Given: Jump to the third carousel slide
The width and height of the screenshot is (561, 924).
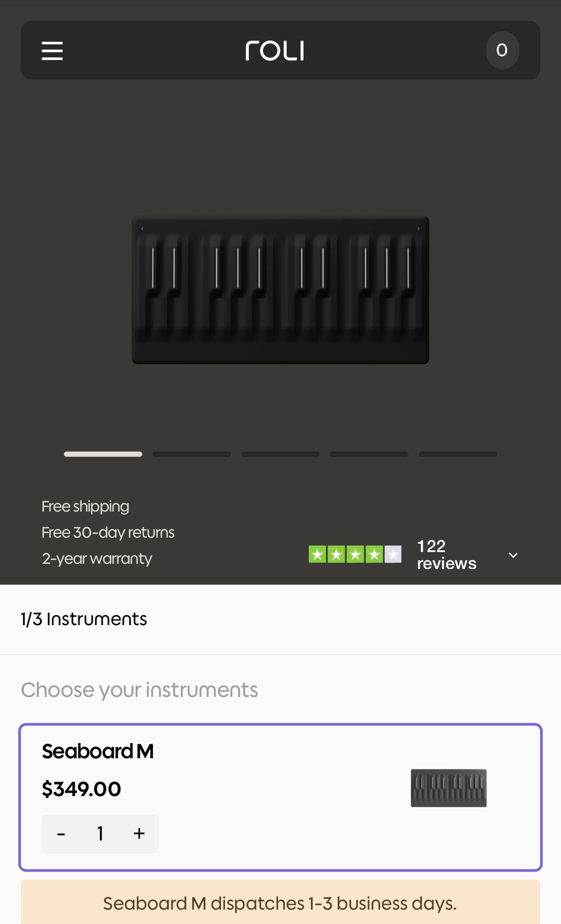Looking at the screenshot, I should tap(280, 454).
